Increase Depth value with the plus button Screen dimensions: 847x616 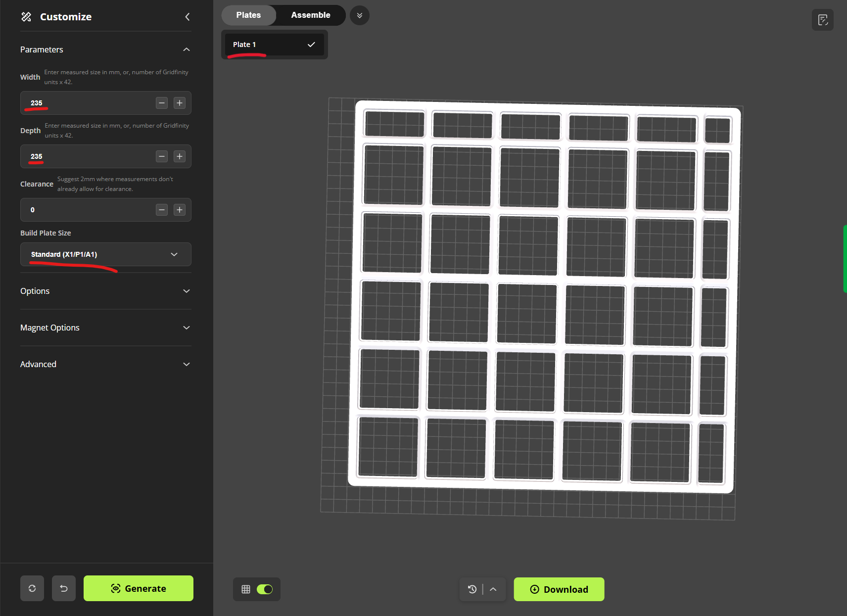point(180,156)
